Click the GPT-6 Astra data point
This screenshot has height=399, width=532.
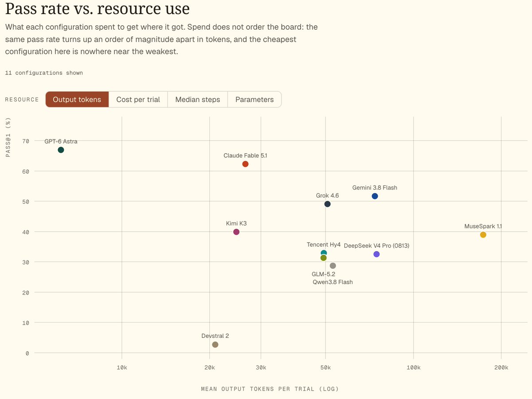(61, 150)
